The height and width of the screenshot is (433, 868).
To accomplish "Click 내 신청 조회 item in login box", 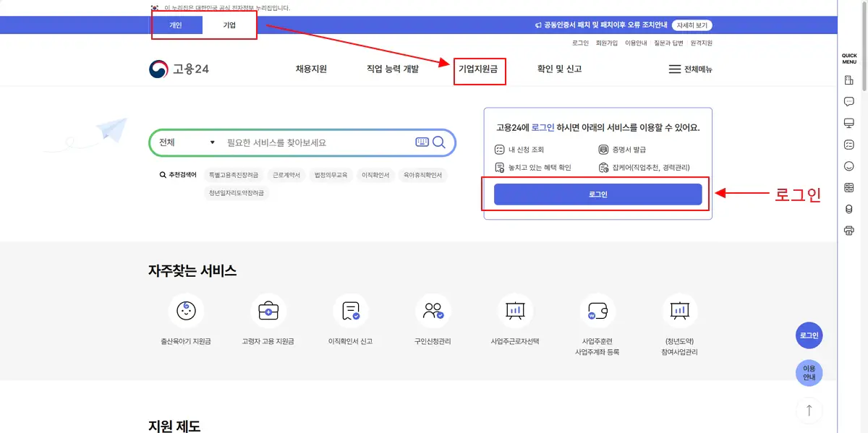I will point(519,150).
